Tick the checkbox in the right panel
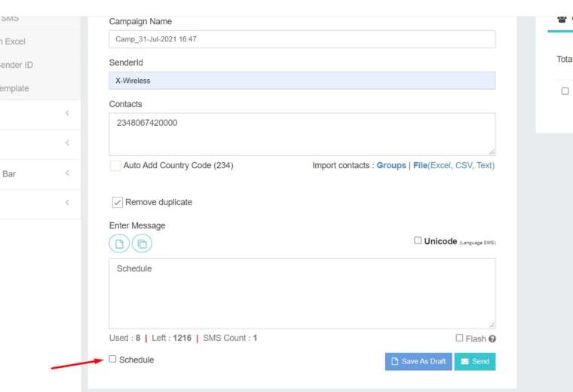 click(x=565, y=91)
